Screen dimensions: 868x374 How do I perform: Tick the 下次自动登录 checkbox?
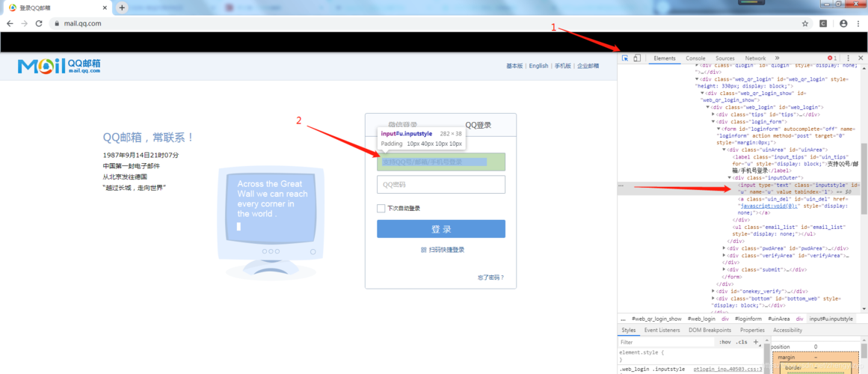coord(381,209)
